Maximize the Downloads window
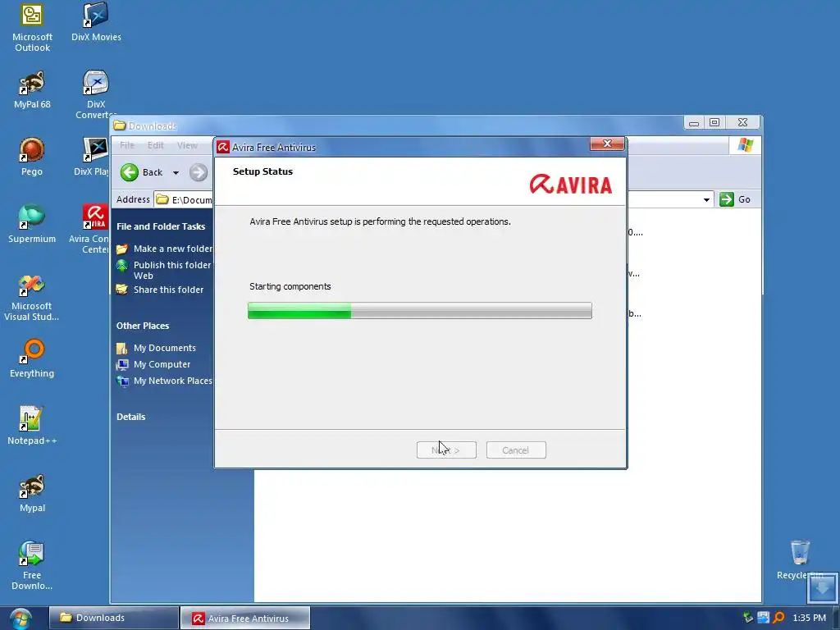Viewport: 840px width, 630px height. [x=714, y=123]
